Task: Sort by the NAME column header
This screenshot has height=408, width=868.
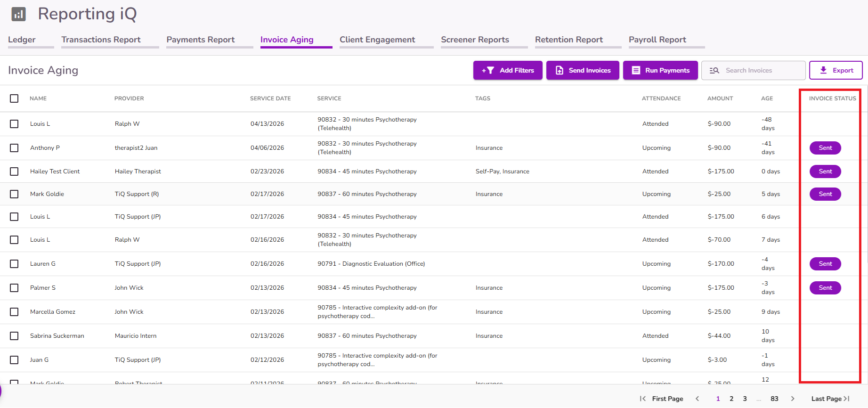Action: [x=38, y=98]
